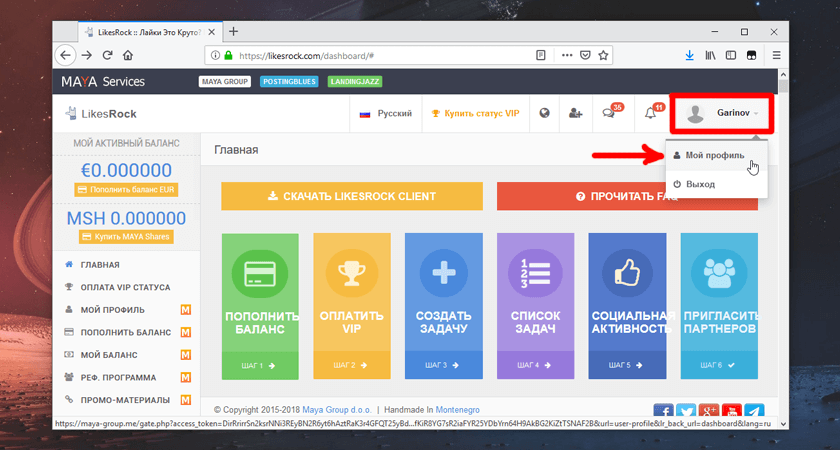Click СКАЧАТЬ LIKESROCK CLIENT button
Screen dimensions: 840x450
pos(352,196)
